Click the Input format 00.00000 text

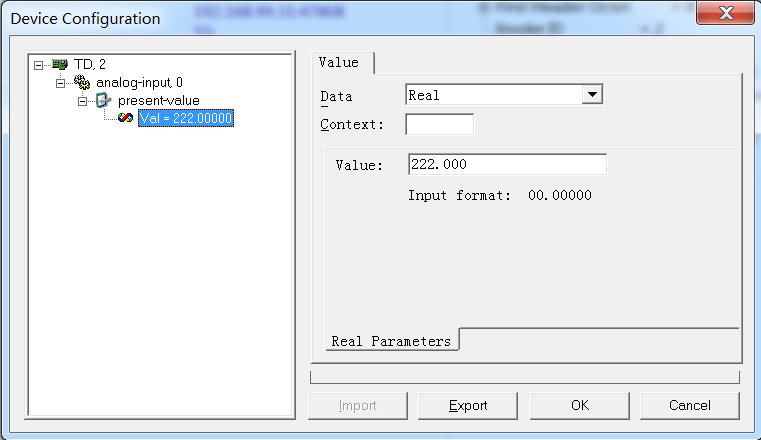tap(499, 196)
